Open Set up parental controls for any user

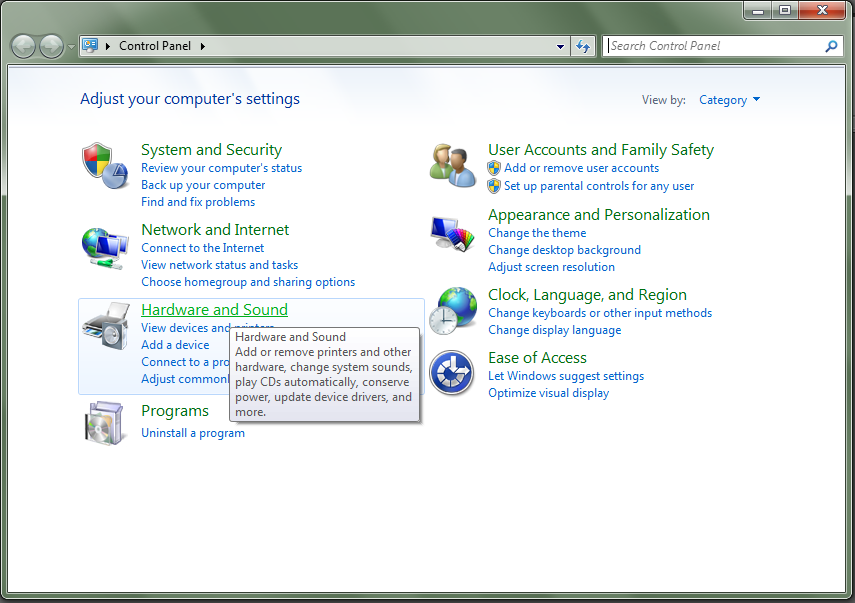point(596,186)
